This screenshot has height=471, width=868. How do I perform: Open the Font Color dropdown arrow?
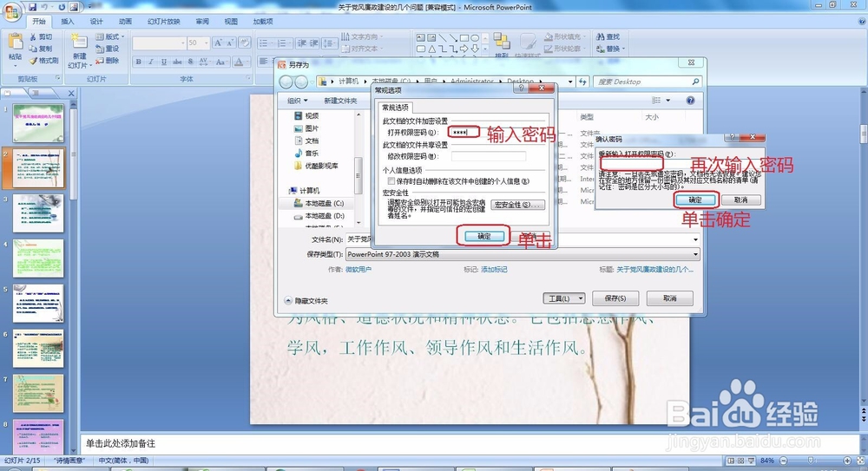coord(247,62)
